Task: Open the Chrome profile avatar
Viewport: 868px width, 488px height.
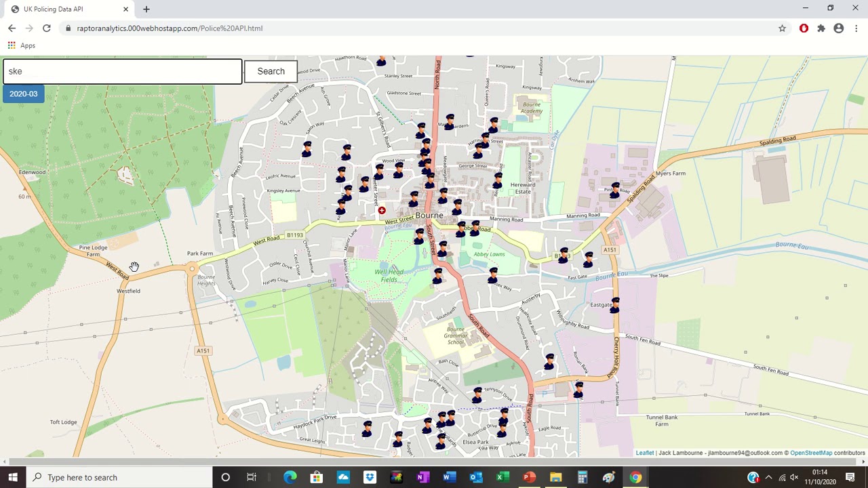Action: point(839,28)
